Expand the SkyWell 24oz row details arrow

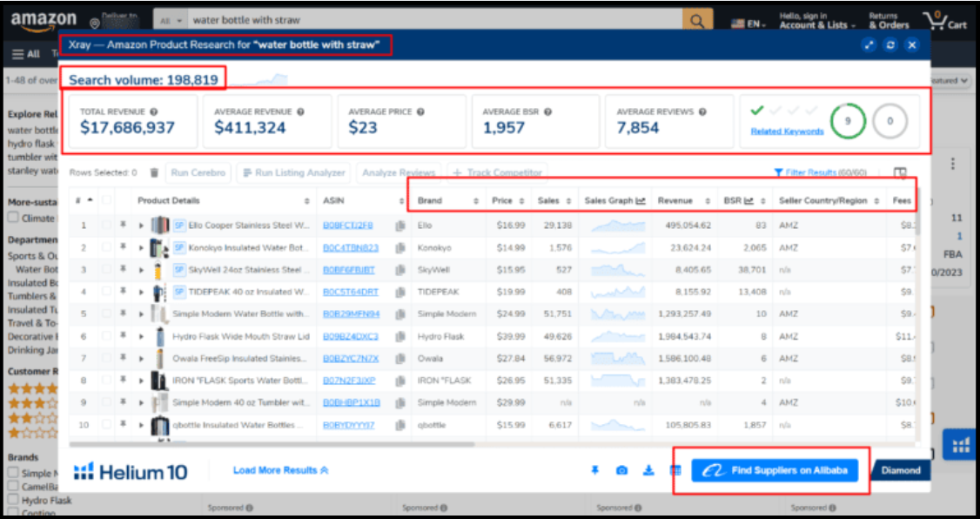(141, 270)
